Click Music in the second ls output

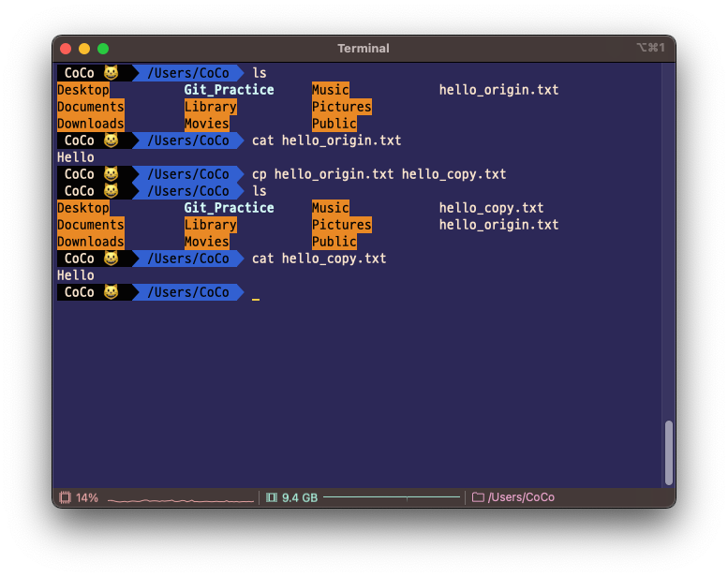pos(331,208)
